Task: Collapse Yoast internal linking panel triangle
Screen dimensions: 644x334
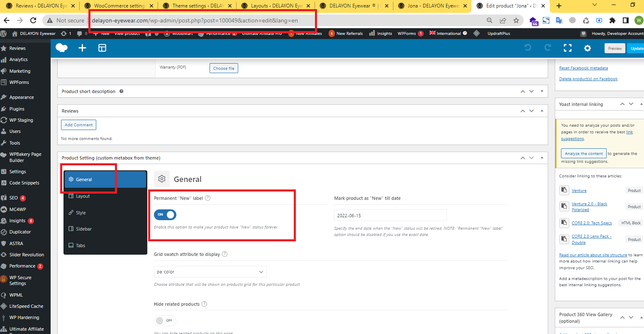Action: click(642, 104)
